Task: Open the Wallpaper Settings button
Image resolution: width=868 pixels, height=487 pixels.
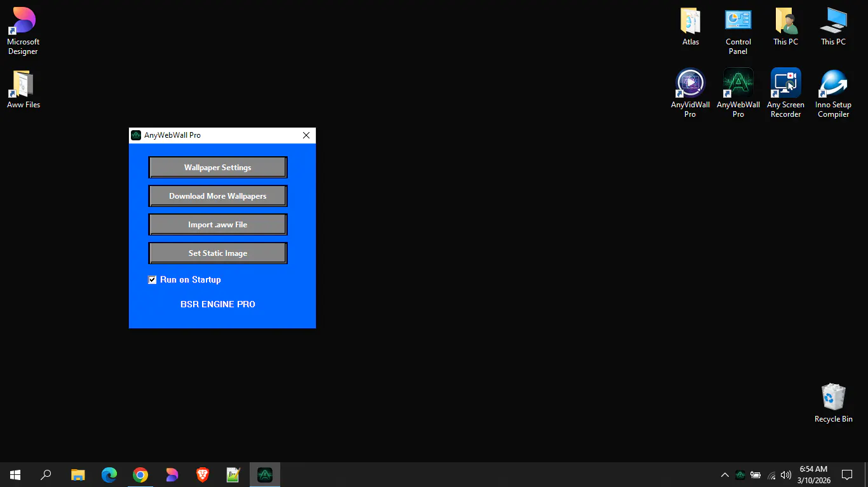Action: pyautogui.click(x=218, y=168)
